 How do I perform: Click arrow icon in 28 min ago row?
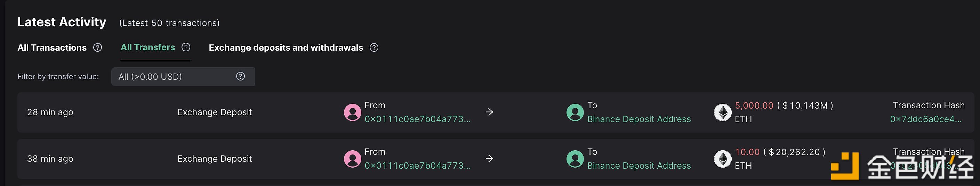pos(490,112)
